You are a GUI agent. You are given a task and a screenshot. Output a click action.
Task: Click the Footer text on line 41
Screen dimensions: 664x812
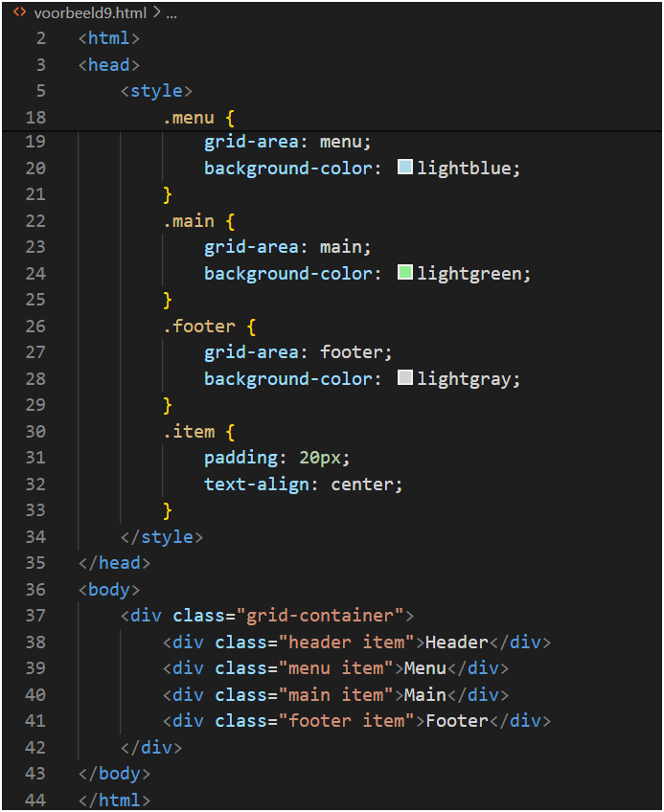(456, 720)
